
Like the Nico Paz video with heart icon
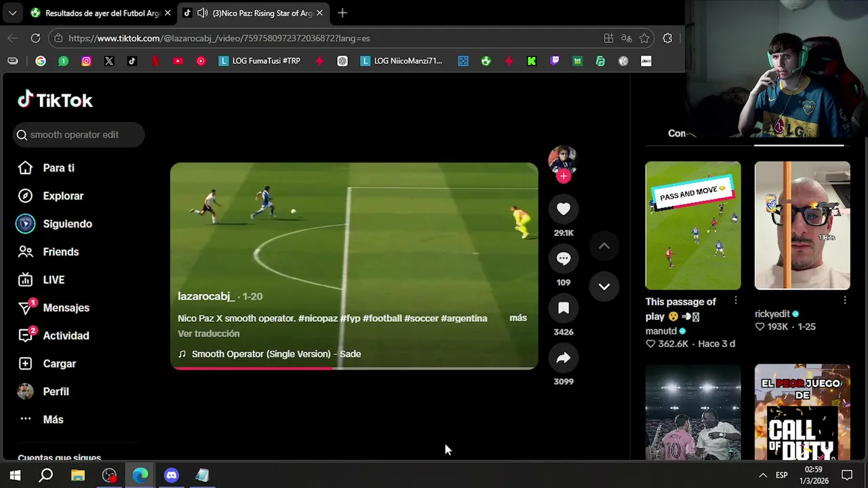coord(564,209)
